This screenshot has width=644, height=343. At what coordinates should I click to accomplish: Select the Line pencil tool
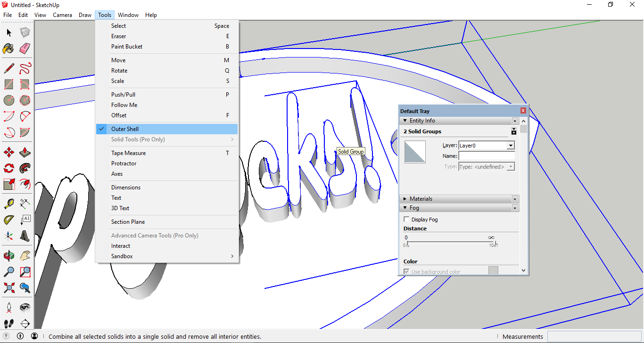9,68
